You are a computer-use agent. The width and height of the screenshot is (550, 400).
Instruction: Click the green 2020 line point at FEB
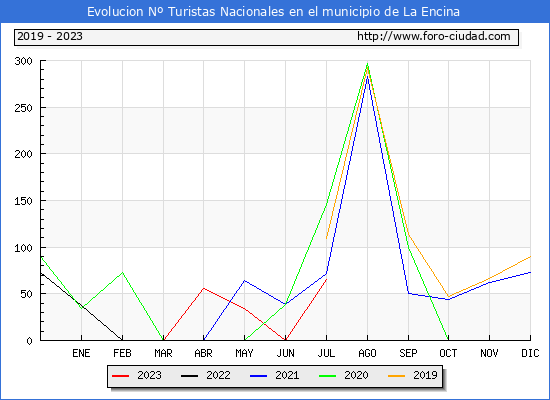[x=122, y=272]
